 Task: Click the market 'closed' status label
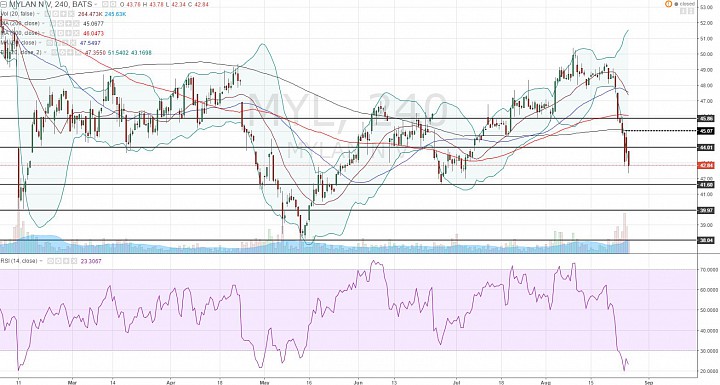pyautogui.click(x=687, y=4)
